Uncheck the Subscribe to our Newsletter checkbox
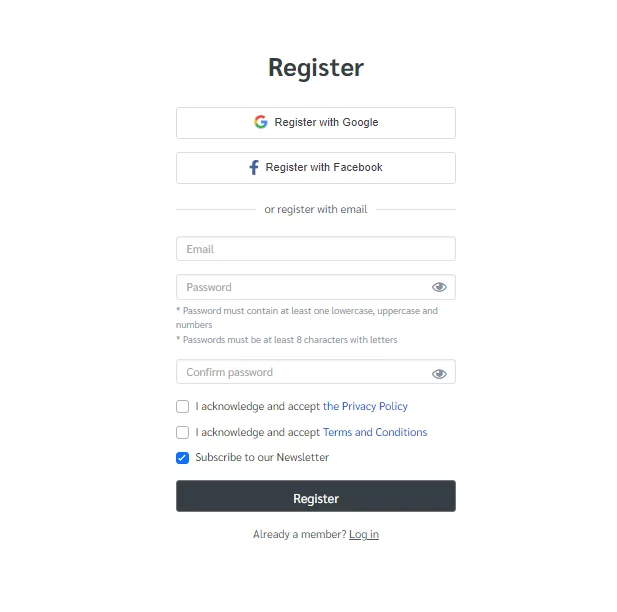The image size is (617, 612). 183,458
